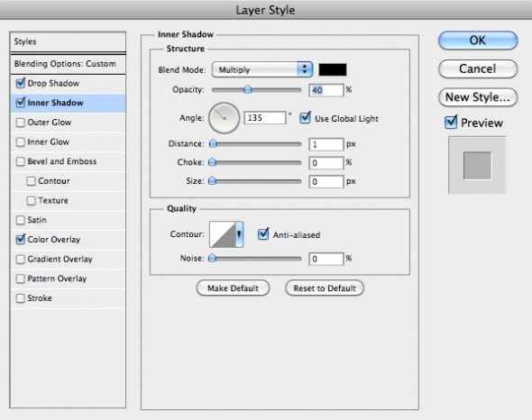Click the Reset to Default button

[325, 288]
